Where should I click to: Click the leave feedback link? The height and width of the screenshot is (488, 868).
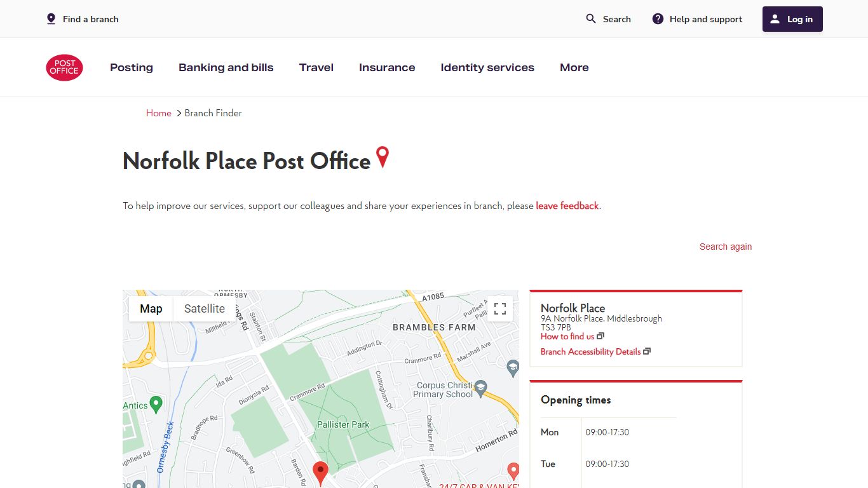[x=567, y=206]
